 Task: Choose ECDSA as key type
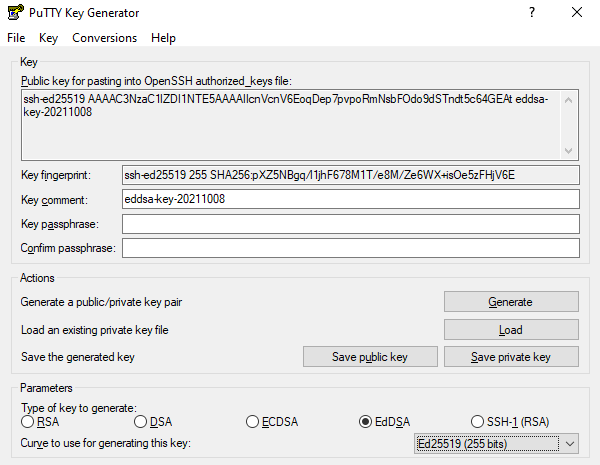tap(254, 422)
